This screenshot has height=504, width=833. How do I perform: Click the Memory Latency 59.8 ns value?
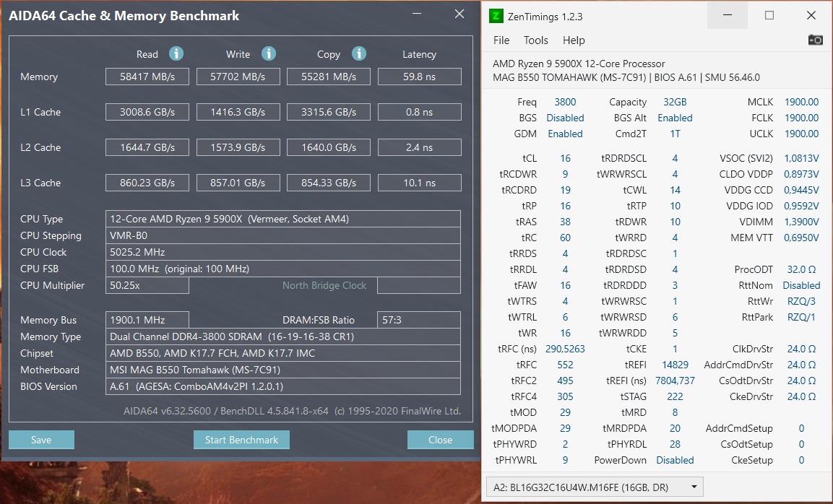419,77
